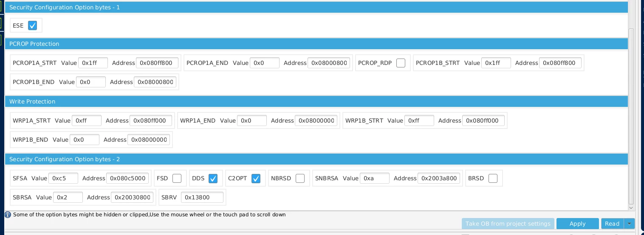
Task: Click WRP1A_END address field
Action: click(x=316, y=120)
